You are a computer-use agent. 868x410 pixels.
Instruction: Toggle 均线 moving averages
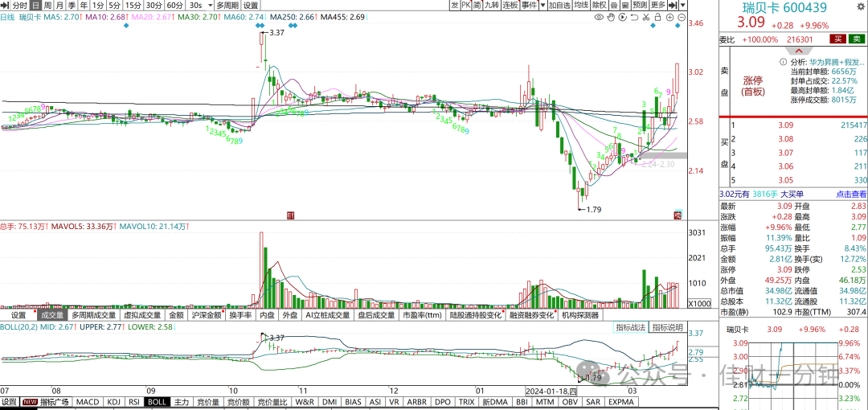tap(581, 5)
